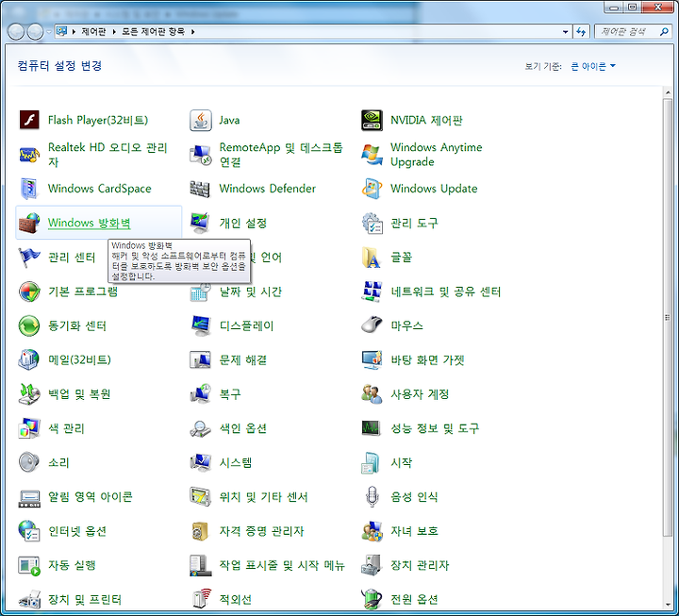Click the address bar refresh button
The width and height of the screenshot is (679, 616).
coord(581,32)
